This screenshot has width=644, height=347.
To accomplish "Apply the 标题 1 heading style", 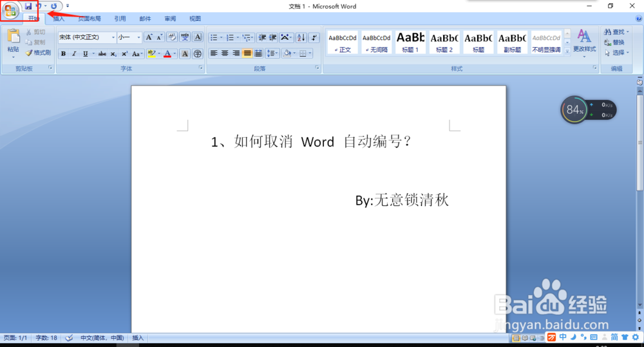I will click(410, 42).
